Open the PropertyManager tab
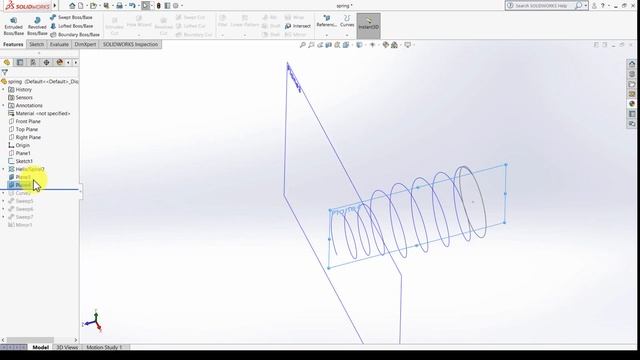This screenshot has width=640, height=360. pos(20,62)
